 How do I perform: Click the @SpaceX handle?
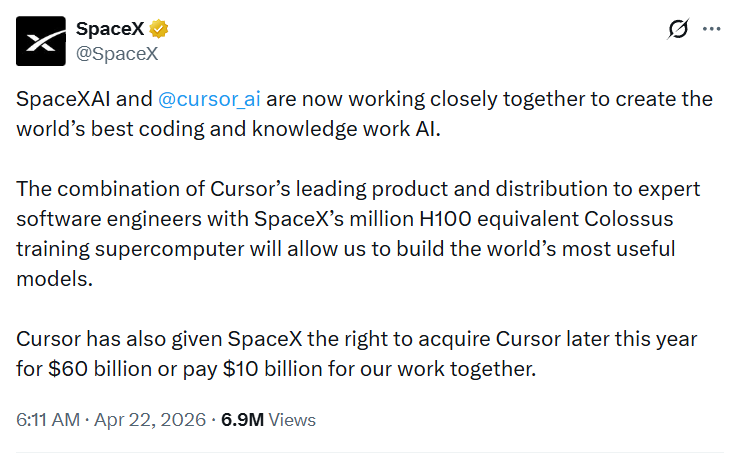point(117,53)
